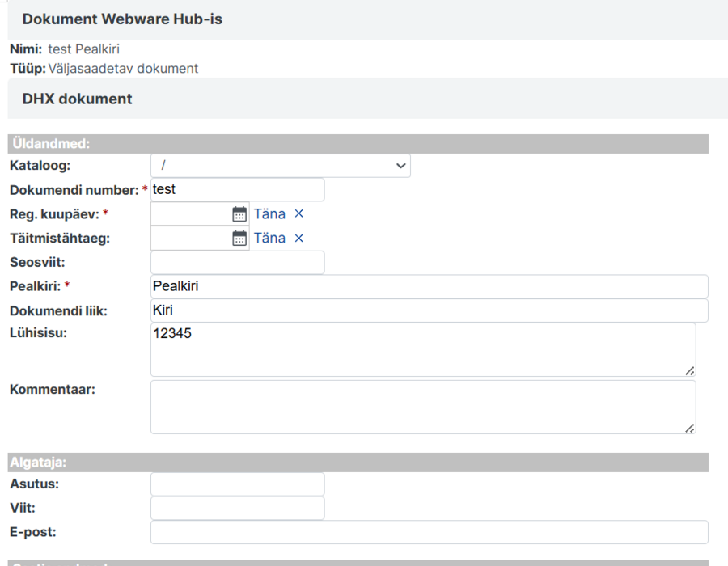
Task: Open calendar picker for Täitmistähtaeg
Action: (x=239, y=239)
